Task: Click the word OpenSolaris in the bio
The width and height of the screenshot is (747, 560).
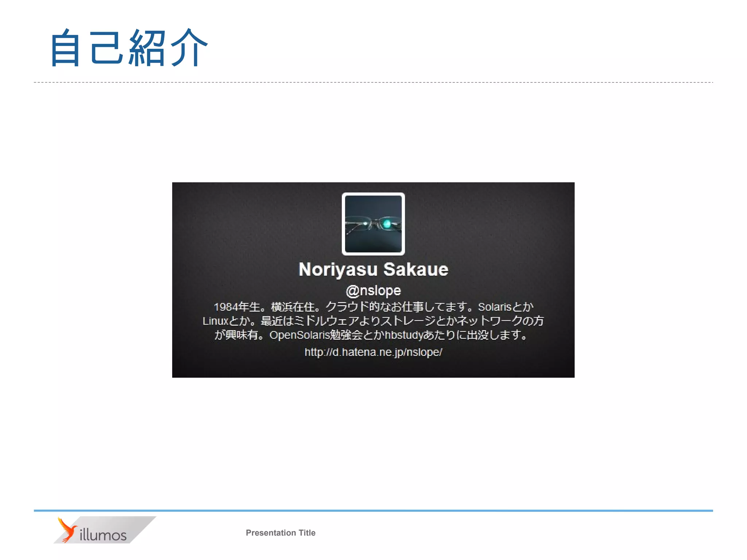Action: [x=299, y=335]
